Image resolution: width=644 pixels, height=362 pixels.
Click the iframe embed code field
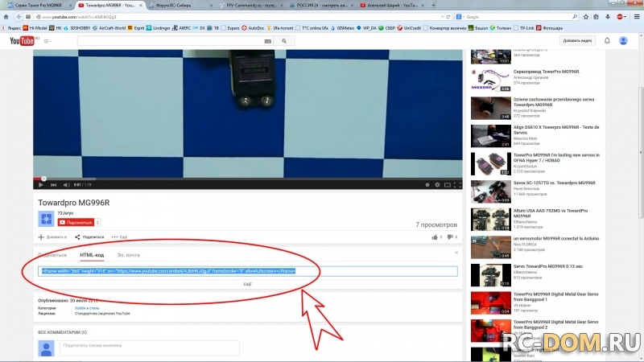tap(248, 271)
